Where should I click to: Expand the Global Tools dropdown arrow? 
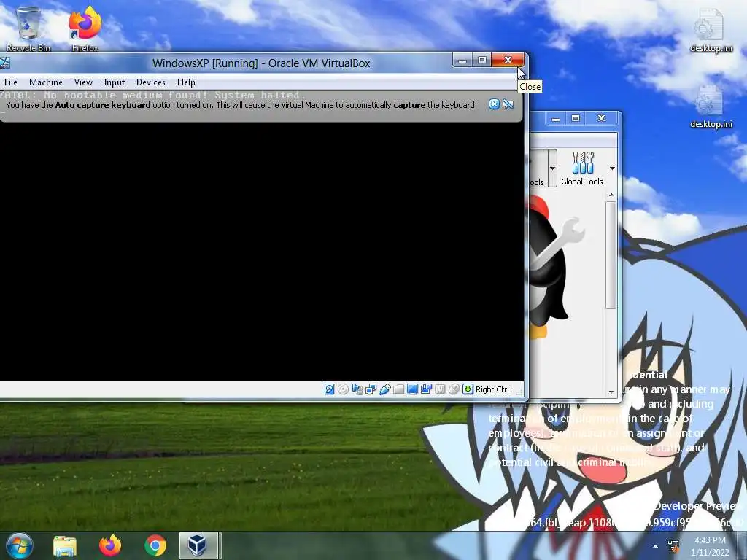point(612,168)
